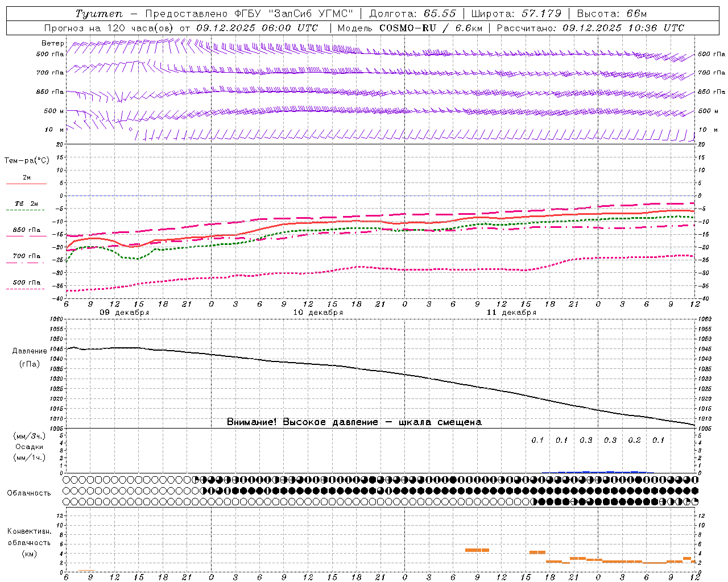Screen dimensions: 728x582
Task: Click the 'Давление' pressure panel label
Action: [30, 351]
